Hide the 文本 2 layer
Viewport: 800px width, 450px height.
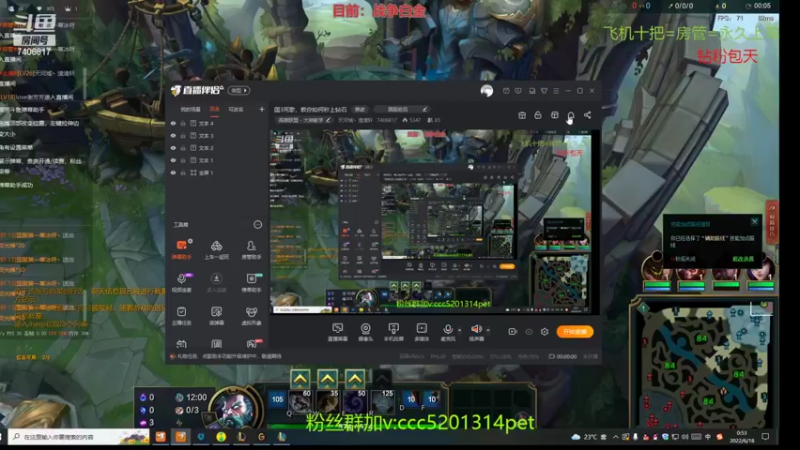[x=173, y=148]
